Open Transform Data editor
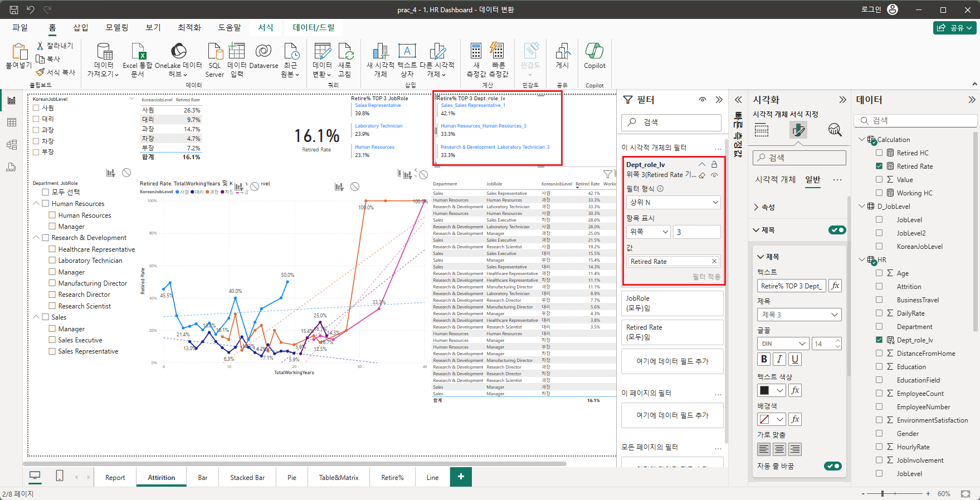The image size is (980, 500). [322, 60]
